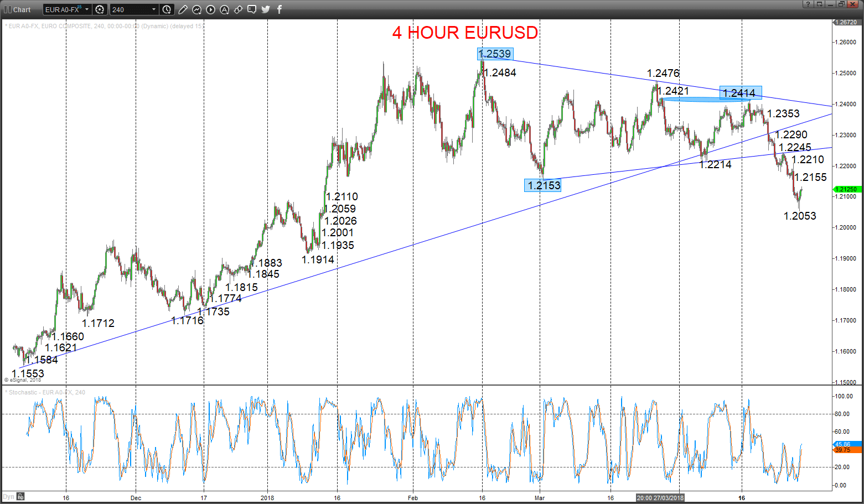This screenshot has height=504, width=864.
Task: Expand the EUR A0-FX symbol dropdown
Action: 87,9
